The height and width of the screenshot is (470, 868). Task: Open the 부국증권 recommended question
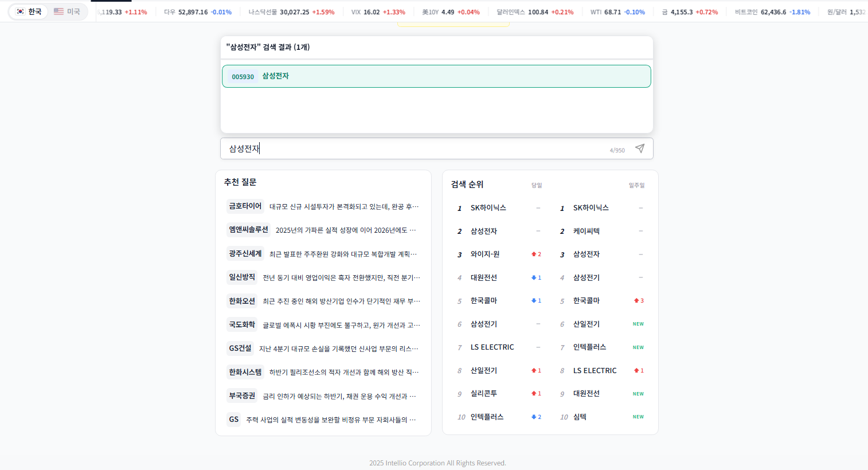pos(323,396)
